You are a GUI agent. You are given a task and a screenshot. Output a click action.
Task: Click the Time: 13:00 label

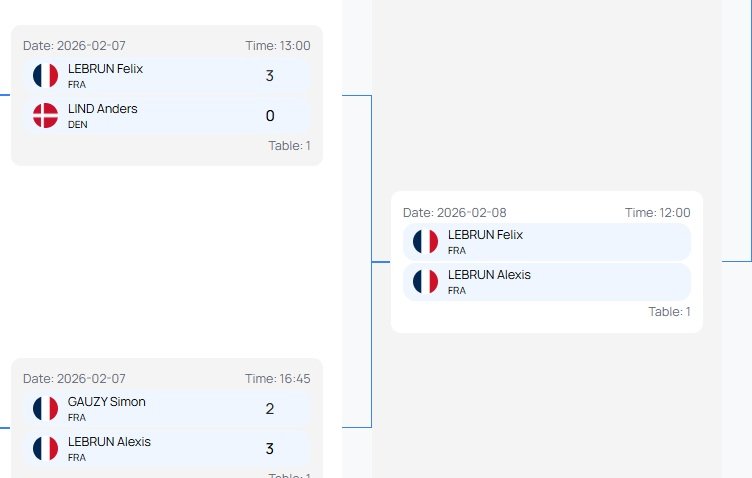coord(278,46)
